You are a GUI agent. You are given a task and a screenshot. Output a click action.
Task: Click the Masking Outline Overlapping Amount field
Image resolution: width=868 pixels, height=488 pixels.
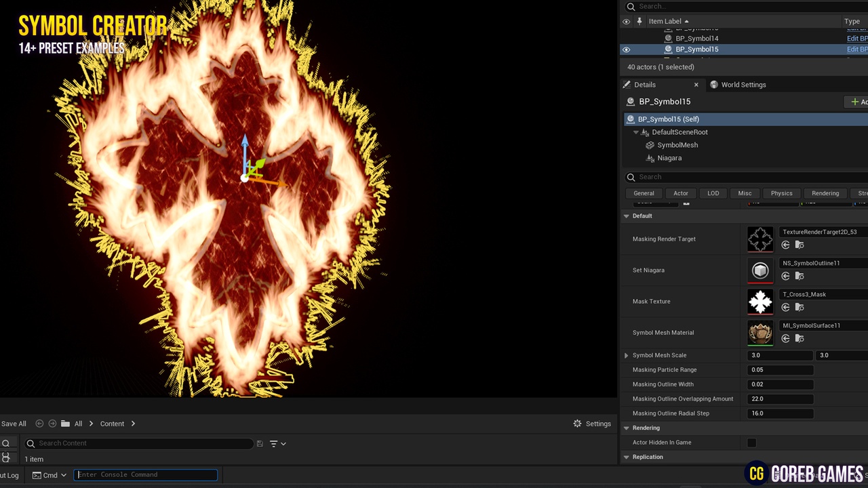pos(781,399)
